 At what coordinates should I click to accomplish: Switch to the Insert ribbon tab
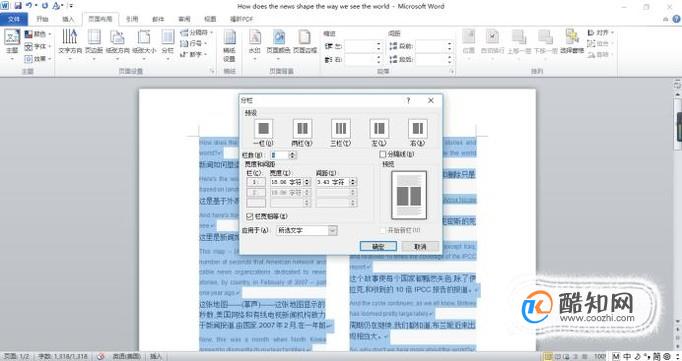68,19
